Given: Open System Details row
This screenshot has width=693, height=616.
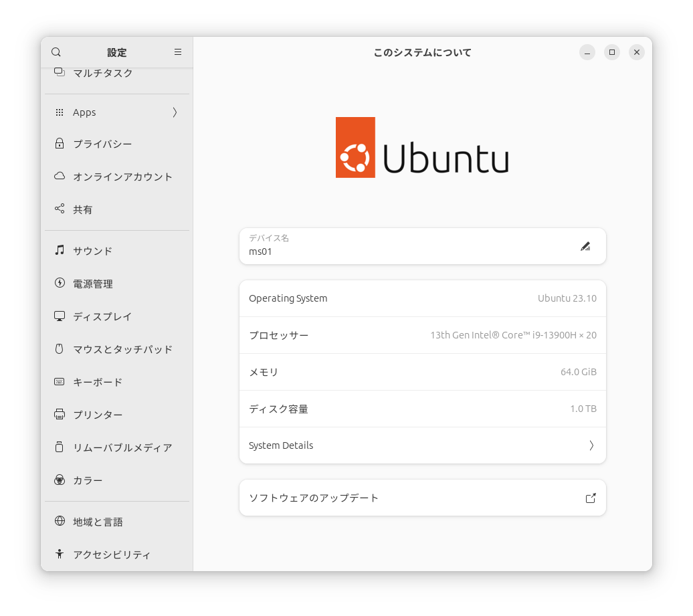Looking at the screenshot, I should 423,445.
